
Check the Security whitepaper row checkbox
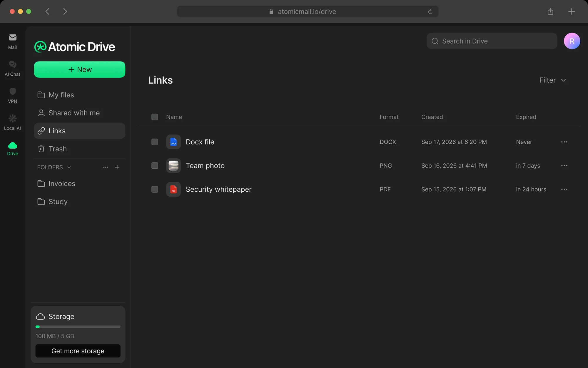click(x=155, y=189)
